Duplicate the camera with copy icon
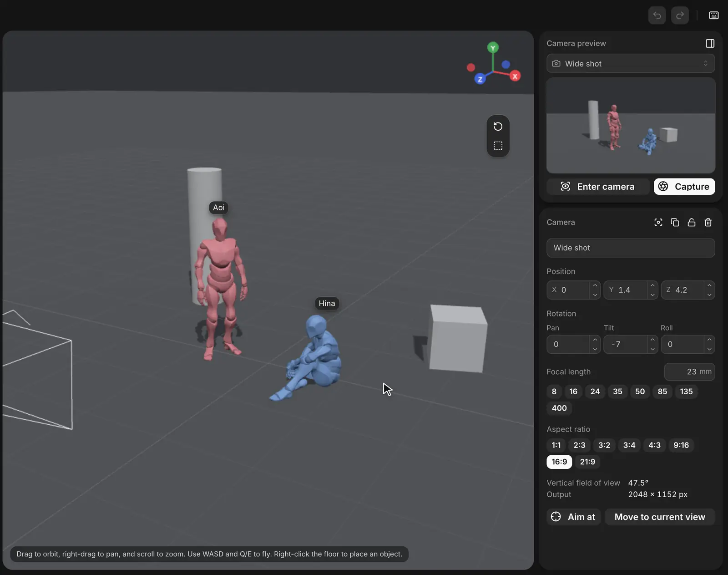Image resolution: width=728 pixels, height=575 pixels. coord(675,222)
